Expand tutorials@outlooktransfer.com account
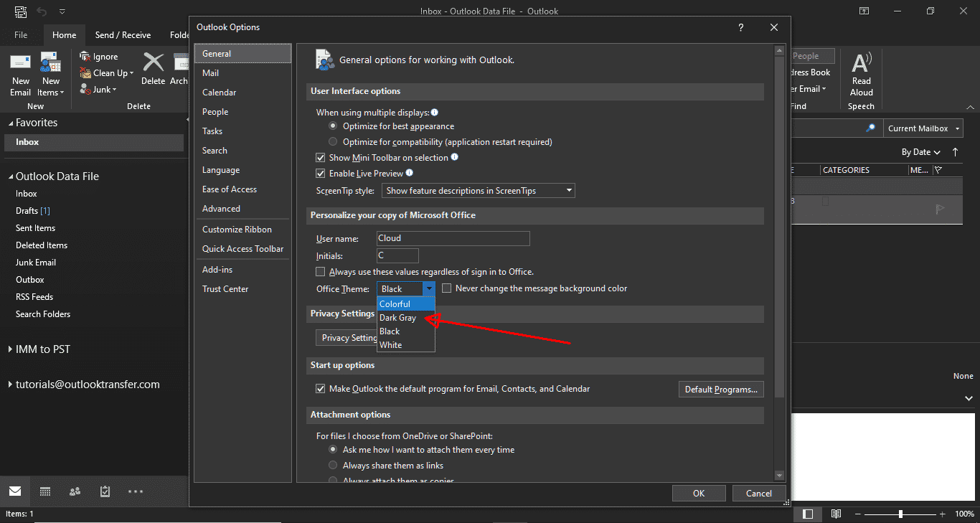This screenshot has height=523, width=980. 11,385
